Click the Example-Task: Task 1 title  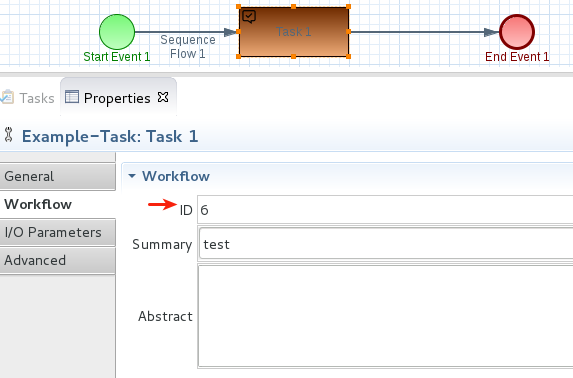[110, 136]
